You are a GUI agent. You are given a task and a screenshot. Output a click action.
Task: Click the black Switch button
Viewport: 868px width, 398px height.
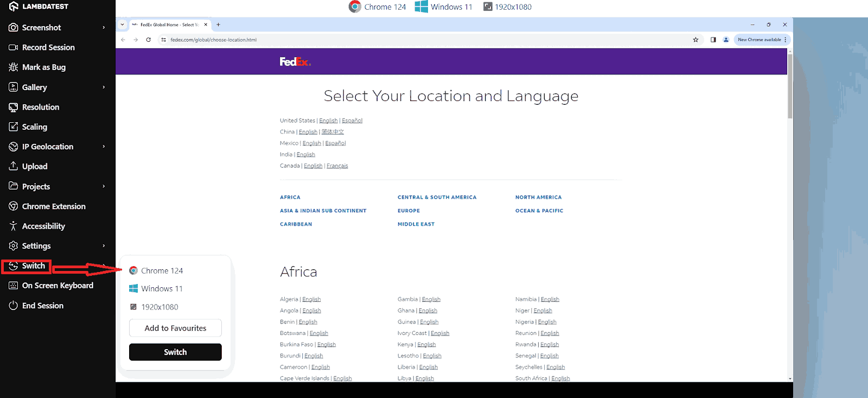(175, 352)
